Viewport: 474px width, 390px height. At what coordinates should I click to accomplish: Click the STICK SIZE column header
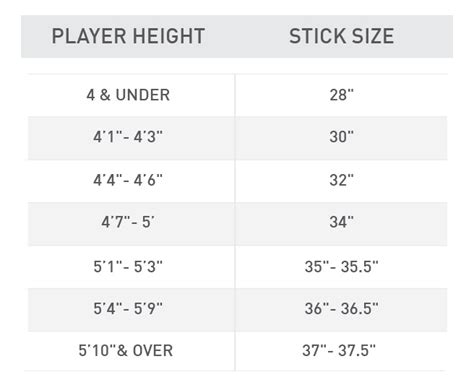[x=342, y=36]
